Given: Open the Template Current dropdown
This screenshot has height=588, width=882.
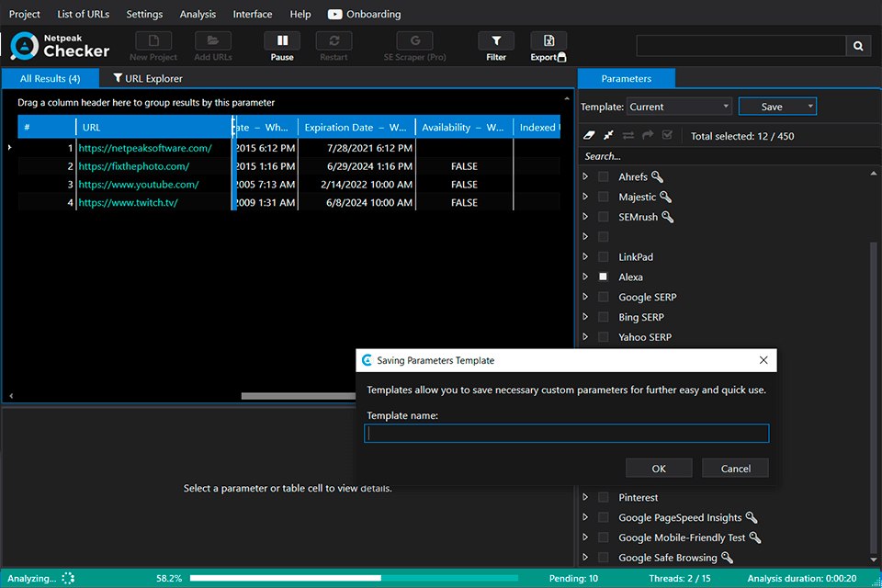Looking at the screenshot, I should (x=679, y=107).
